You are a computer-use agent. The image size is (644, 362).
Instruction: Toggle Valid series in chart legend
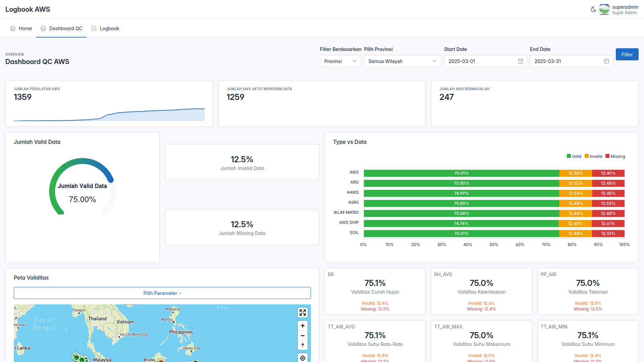[x=574, y=157]
